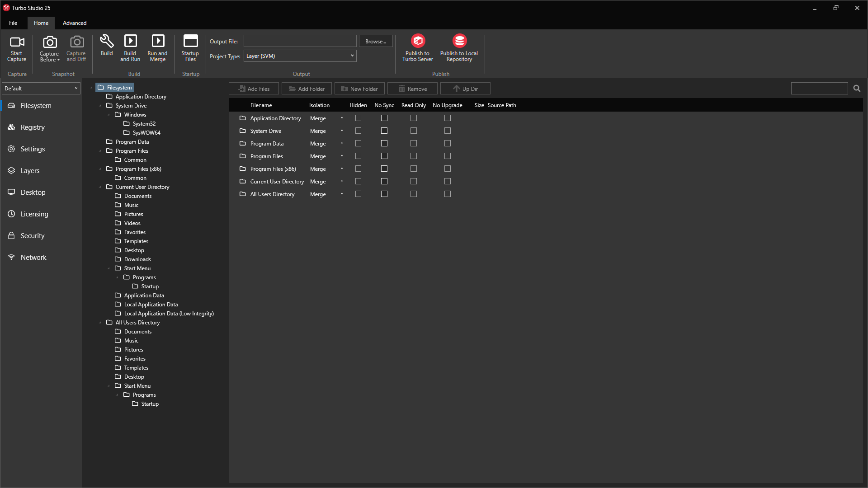The height and width of the screenshot is (488, 868).
Task: Click the Start Capture camera icon
Action: pyautogui.click(x=17, y=42)
